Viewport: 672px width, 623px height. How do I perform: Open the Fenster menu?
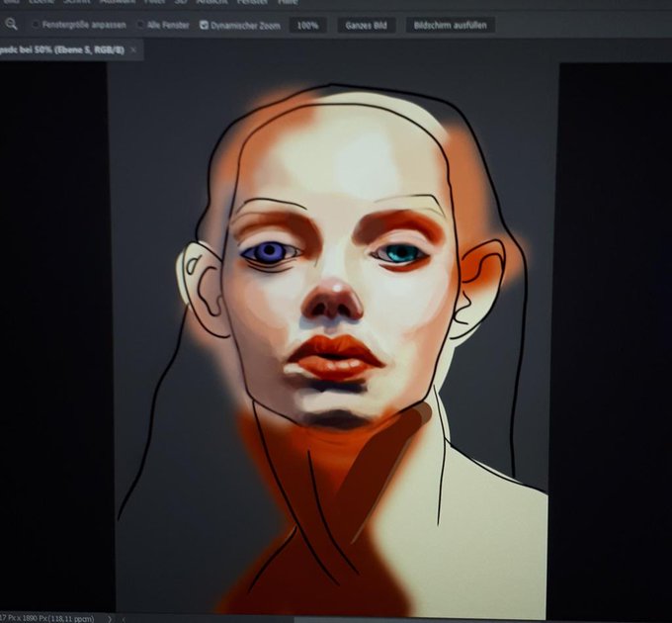coord(252,2)
